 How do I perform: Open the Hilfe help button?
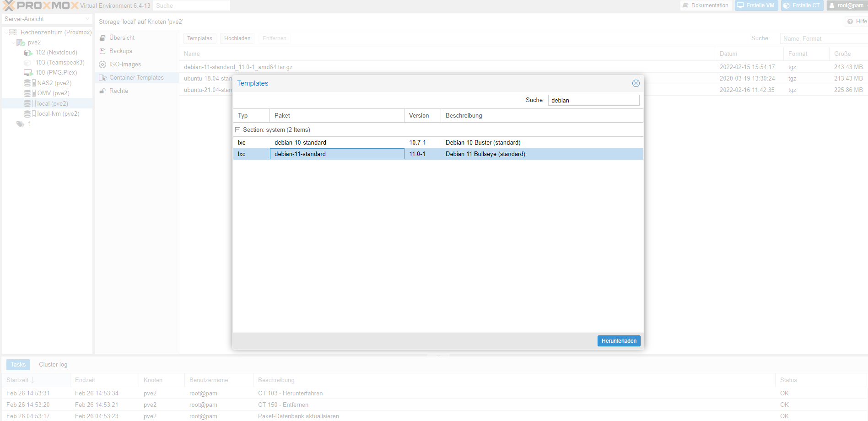[857, 22]
